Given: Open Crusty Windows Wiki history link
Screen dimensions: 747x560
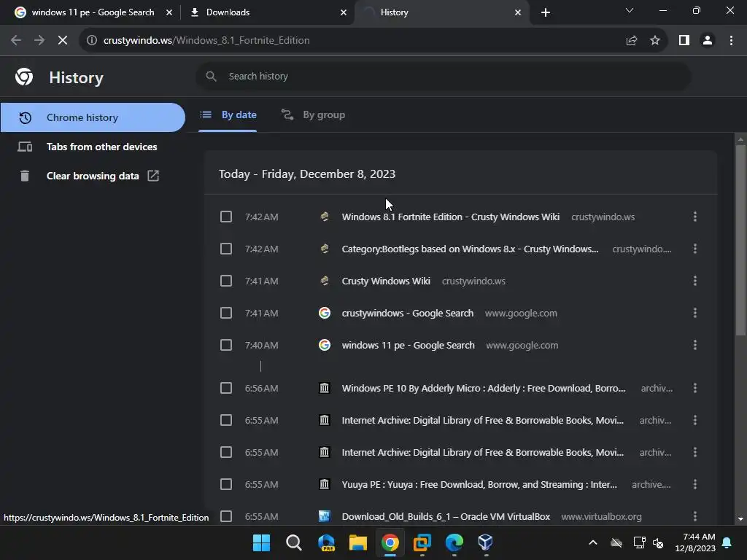Looking at the screenshot, I should tap(386, 281).
